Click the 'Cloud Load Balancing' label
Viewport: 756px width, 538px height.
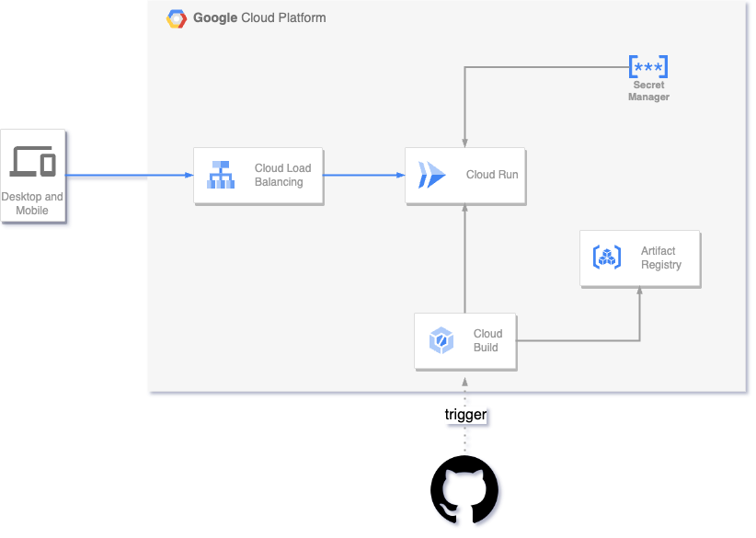[282, 175]
